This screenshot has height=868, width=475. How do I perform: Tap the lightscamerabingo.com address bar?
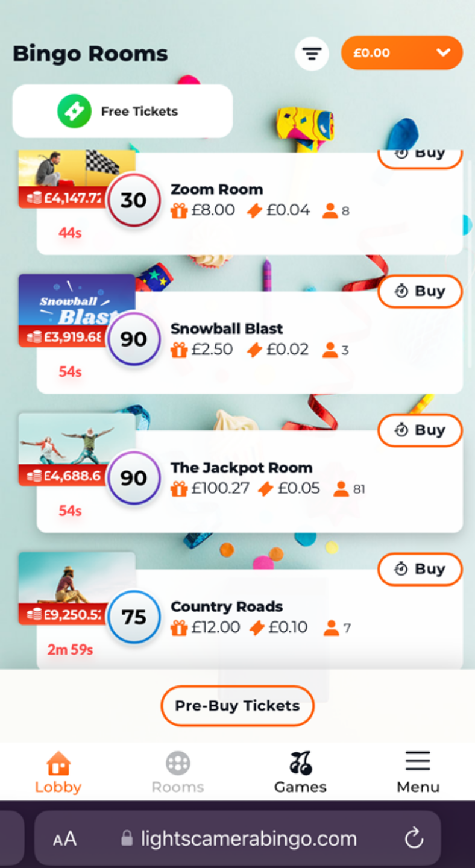248,838
